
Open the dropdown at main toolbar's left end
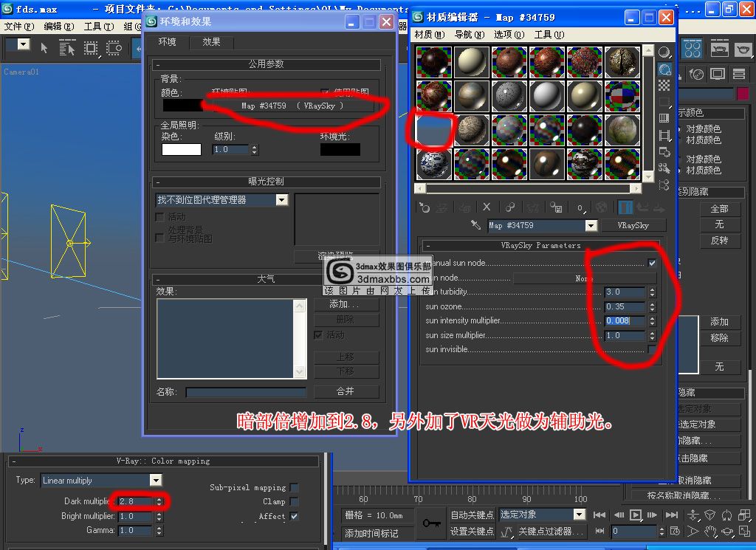pyautogui.click(x=23, y=44)
